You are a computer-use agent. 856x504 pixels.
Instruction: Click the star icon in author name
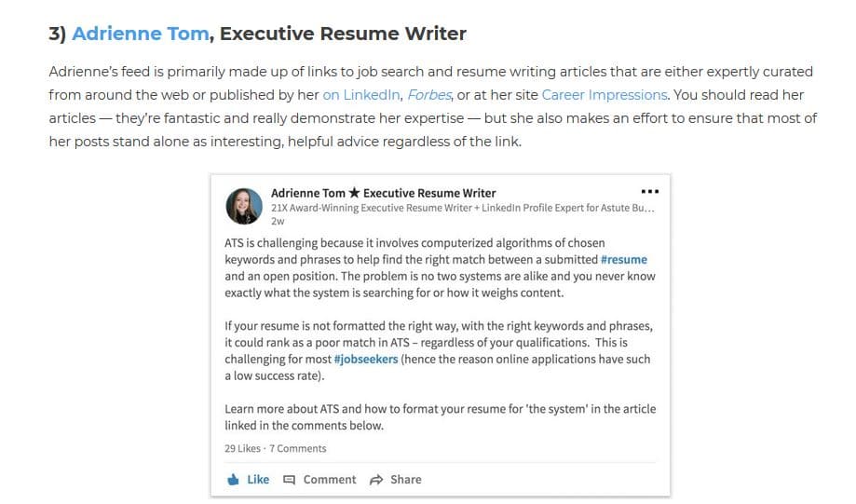point(354,193)
